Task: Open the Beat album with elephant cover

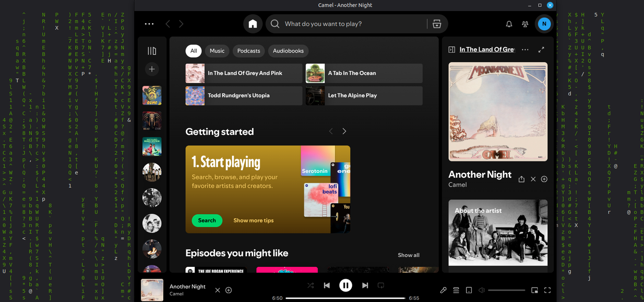Action: (x=152, y=121)
